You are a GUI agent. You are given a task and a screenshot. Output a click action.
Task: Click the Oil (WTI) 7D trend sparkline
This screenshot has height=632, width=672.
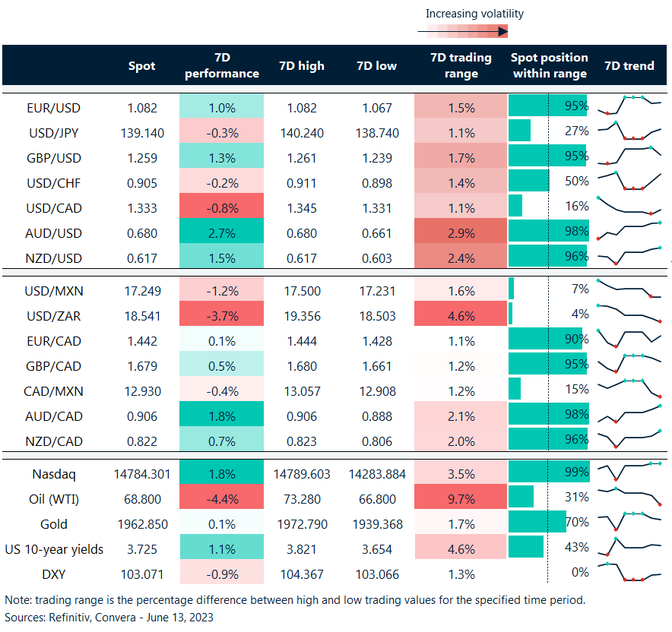[x=629, y=497]
